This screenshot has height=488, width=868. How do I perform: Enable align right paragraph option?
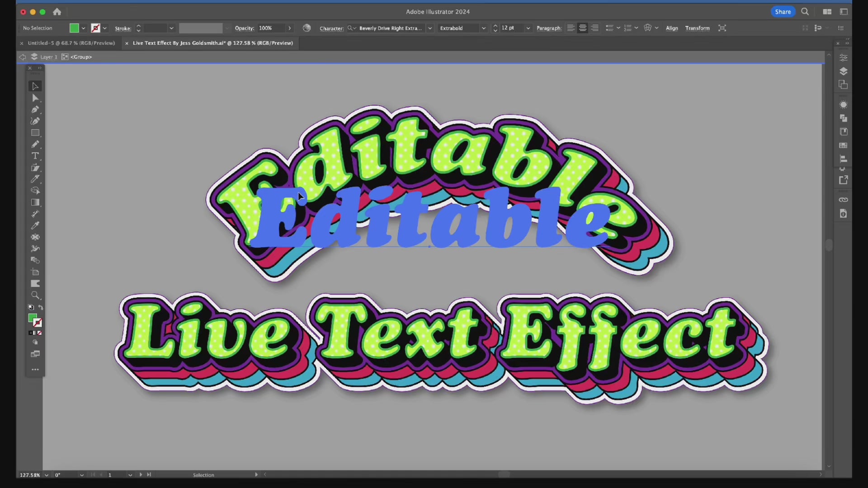pos(595,28)
